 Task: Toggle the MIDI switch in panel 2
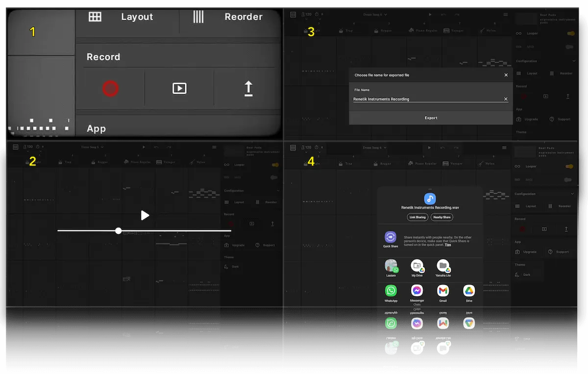tap(274, 177)
